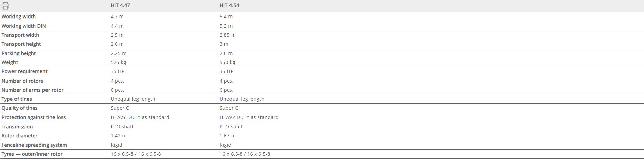Click the Number of arms per rotor label

32,90
